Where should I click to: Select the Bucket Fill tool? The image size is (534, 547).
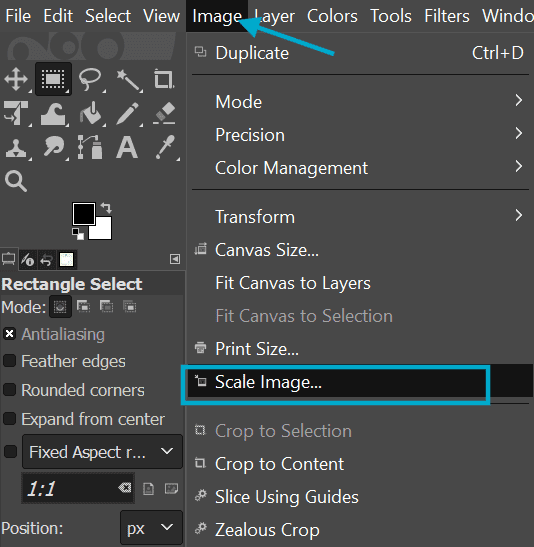[90, 113]
